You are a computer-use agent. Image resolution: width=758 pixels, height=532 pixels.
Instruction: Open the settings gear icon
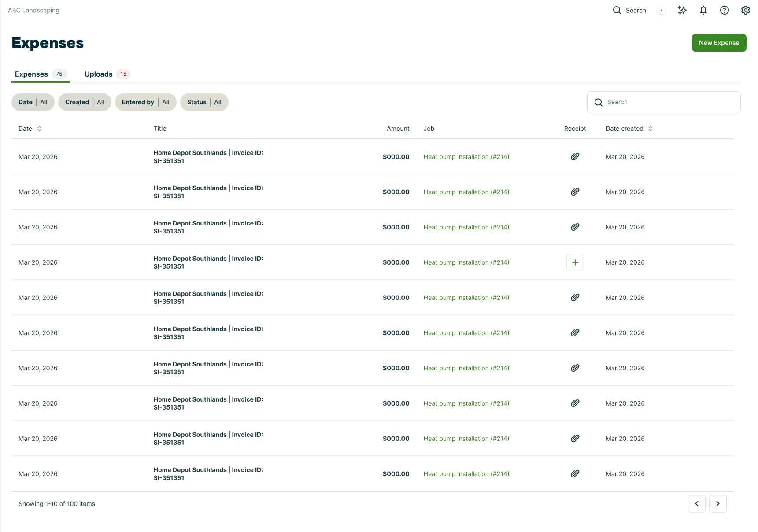[746, 10]
